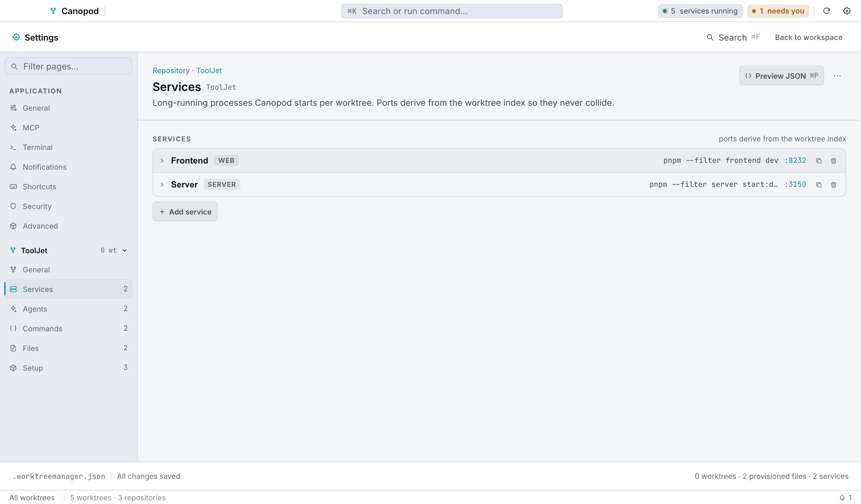The width and height of the screenshot is (861, 504).
Task: Open the MCP settings page
Action: [x=68, y=128]
